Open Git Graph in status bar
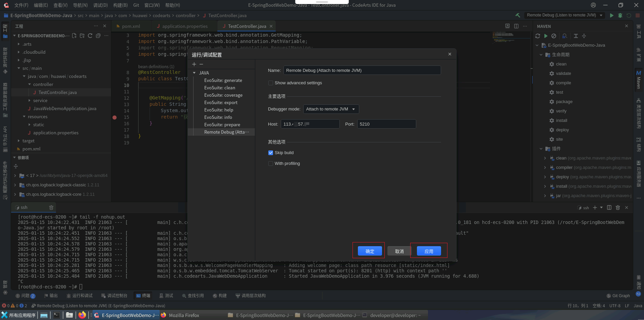This screenshot has width=644, height=320. coord(618,296)
